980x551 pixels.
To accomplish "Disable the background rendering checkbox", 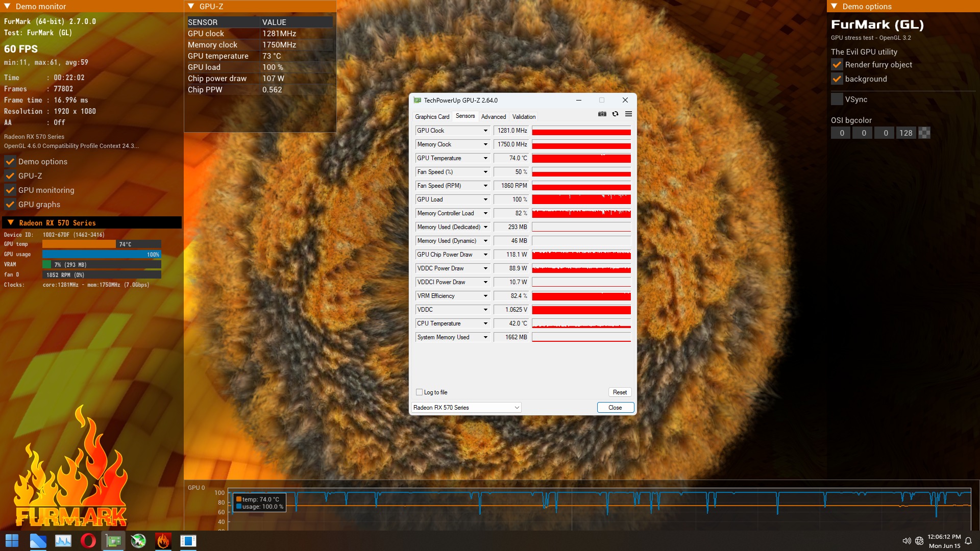I will click(x=837, y=79).
